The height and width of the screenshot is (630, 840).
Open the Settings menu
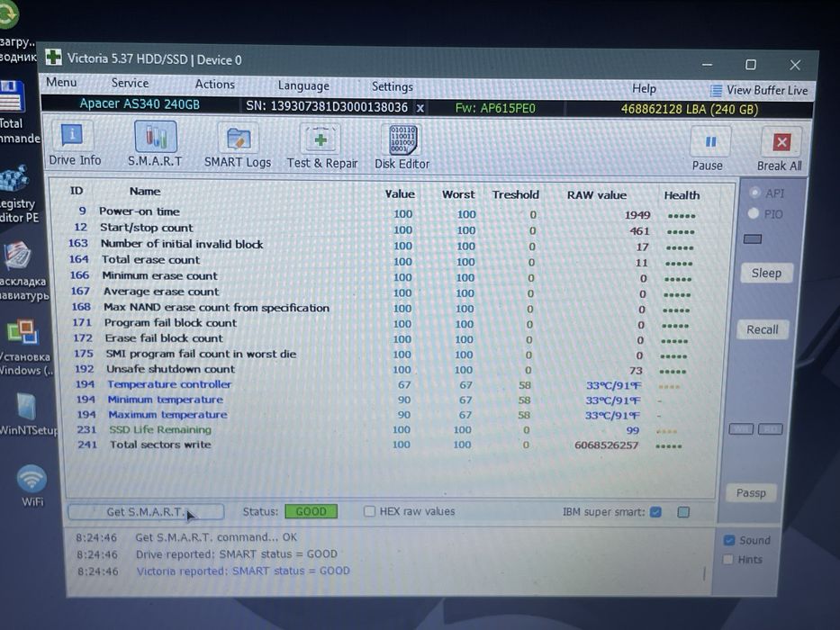[x=393, y=86]
